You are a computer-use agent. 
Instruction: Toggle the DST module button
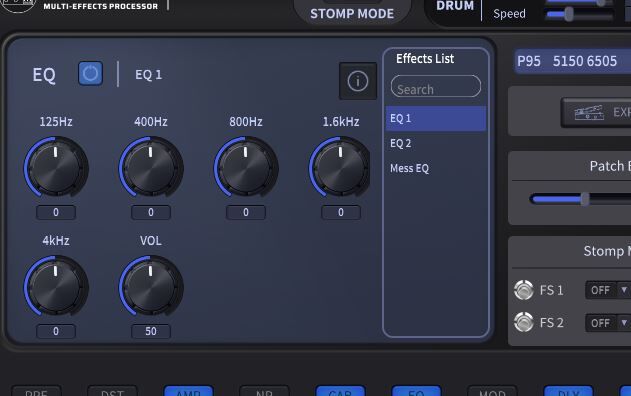[x=112, y=391]
